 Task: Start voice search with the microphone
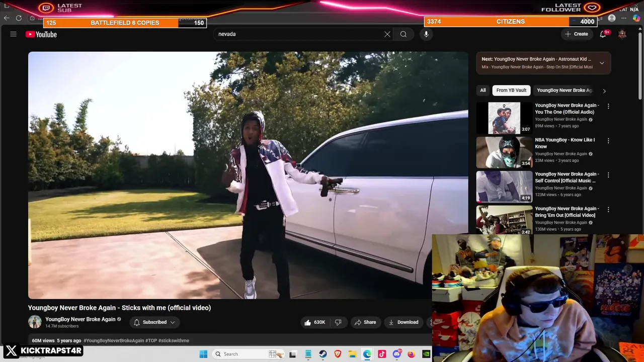pyautogui.click(x=426, y=34)
